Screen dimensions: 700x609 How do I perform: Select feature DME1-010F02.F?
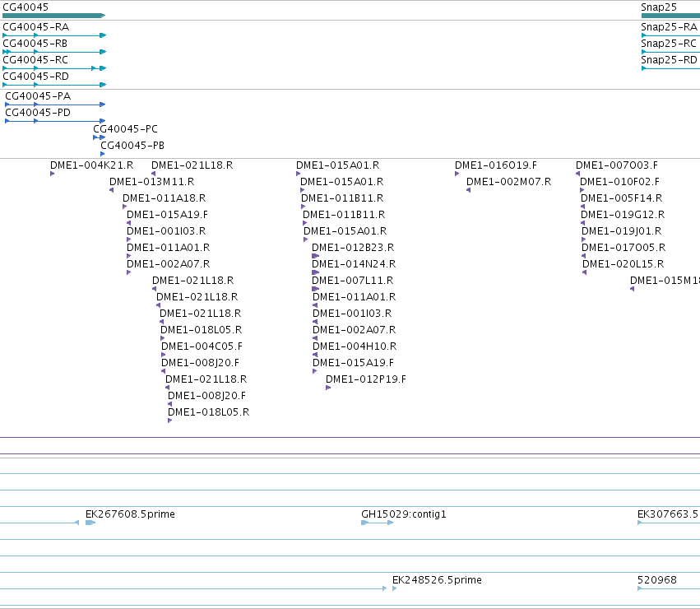tap(619, 182)
